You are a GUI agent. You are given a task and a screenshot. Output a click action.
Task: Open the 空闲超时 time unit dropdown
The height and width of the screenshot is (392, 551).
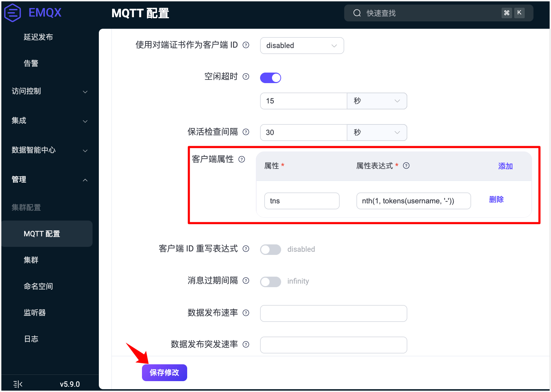pos(377,101)
